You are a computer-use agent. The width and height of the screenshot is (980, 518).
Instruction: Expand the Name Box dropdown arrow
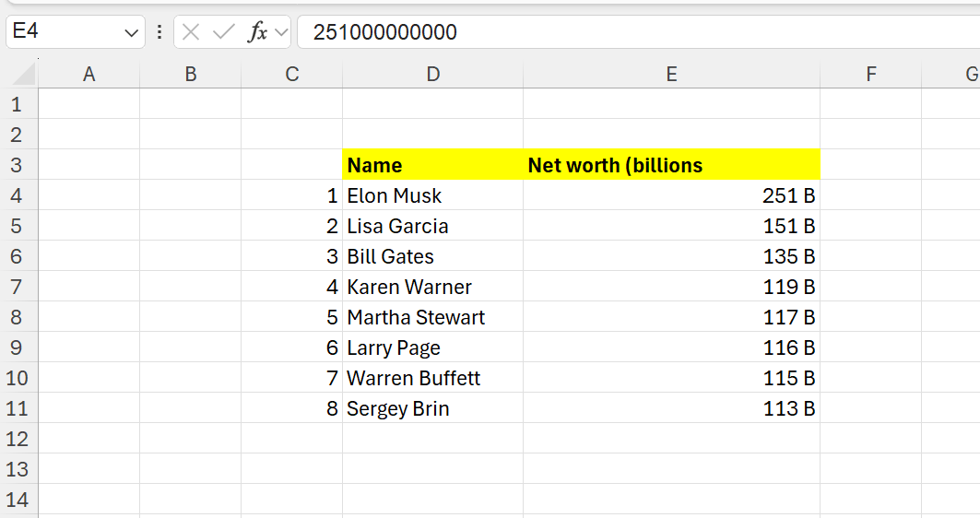tap(130, 32)
